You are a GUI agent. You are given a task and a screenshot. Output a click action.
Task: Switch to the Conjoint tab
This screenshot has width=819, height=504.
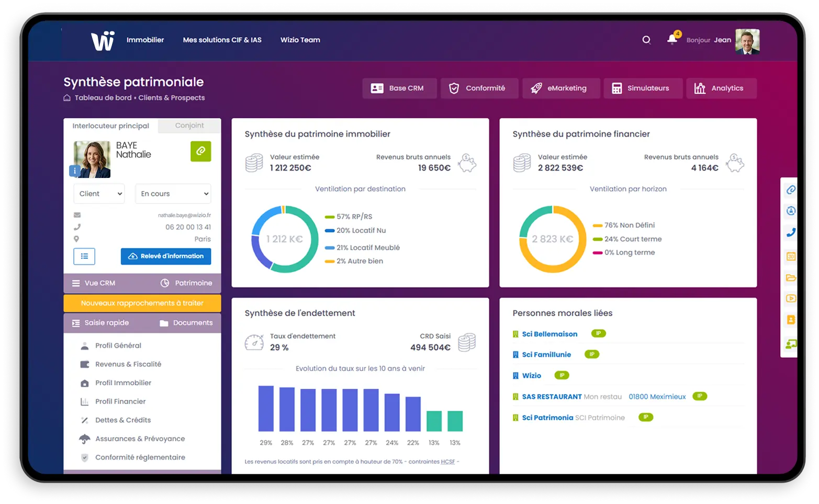coord(189,126)
